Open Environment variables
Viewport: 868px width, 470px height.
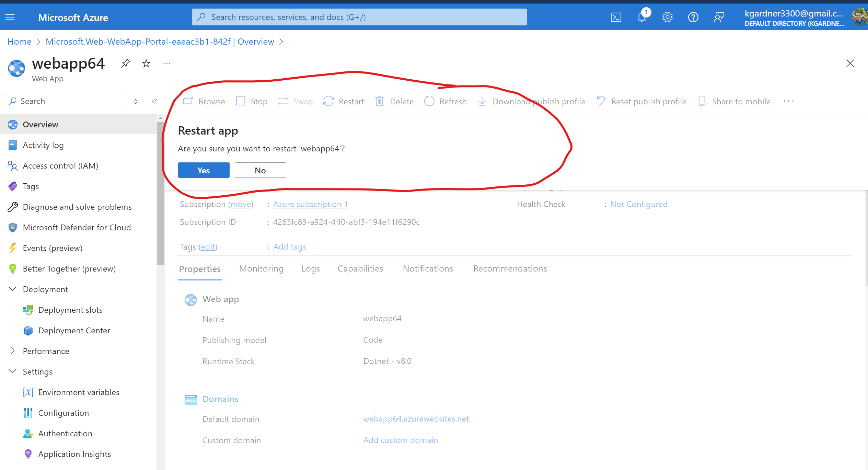[78, 392]
